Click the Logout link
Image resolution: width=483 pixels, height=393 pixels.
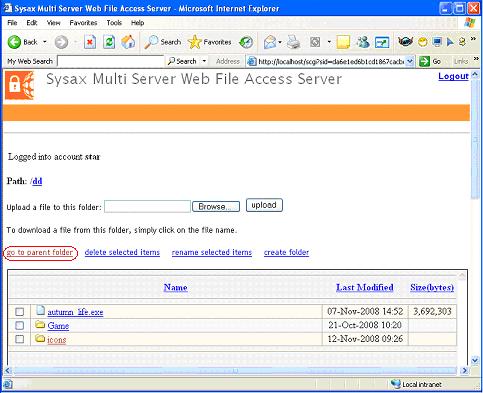point(453,76)
